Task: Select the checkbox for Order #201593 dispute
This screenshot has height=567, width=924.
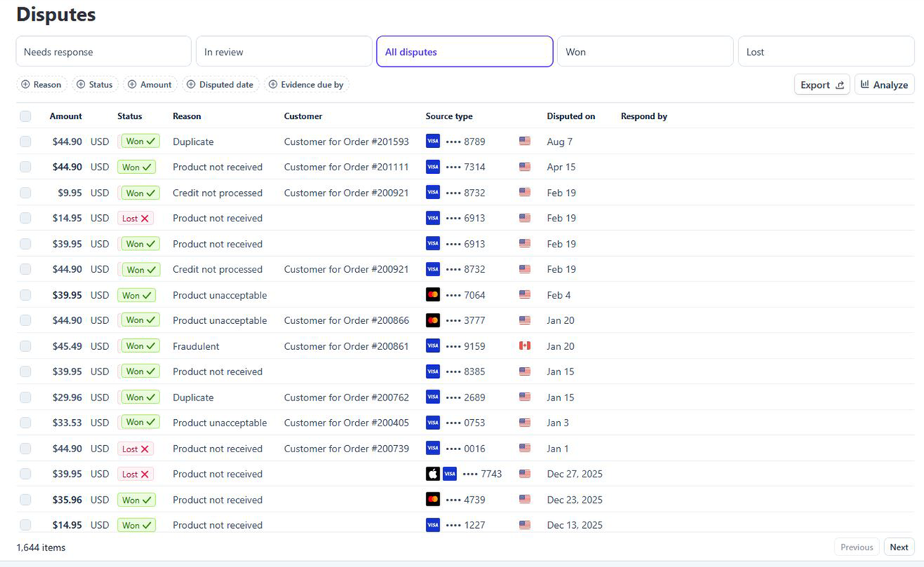Action: [25, 141]
